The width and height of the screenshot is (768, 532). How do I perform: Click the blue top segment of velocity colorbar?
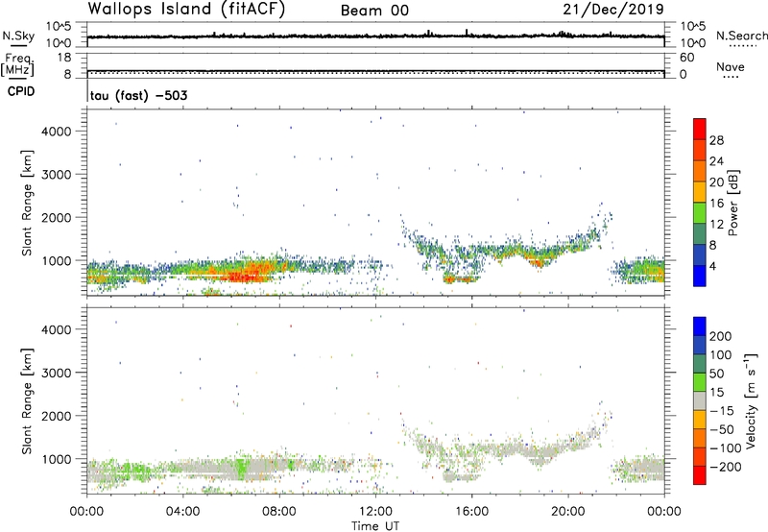(700, 326)
